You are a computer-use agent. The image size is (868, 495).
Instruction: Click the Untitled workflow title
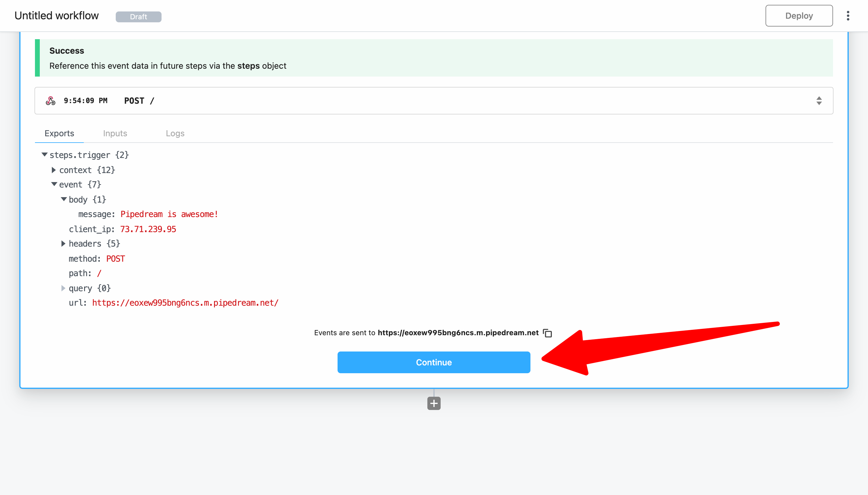(56, 16)
